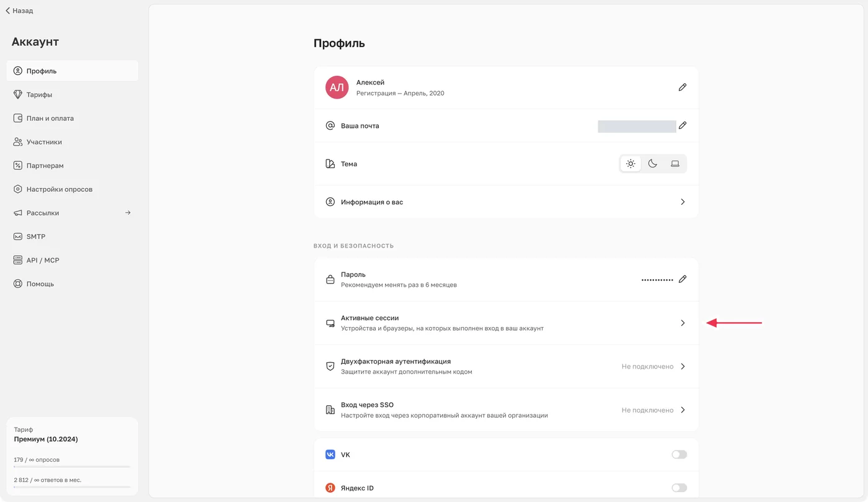This screenshot has width=868, height=502.
Task: Open Информация о вас chevron
Action: (x=683, y=202)
